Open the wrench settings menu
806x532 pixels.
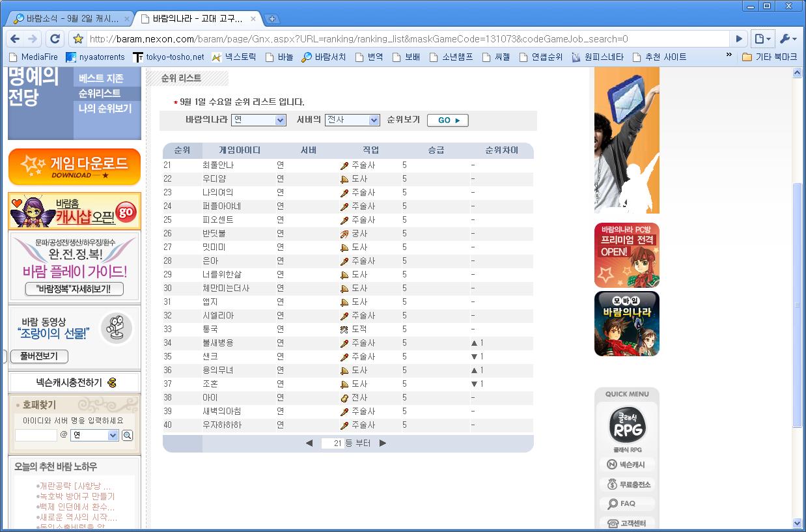pyautogui.click(x=787, y=38)
